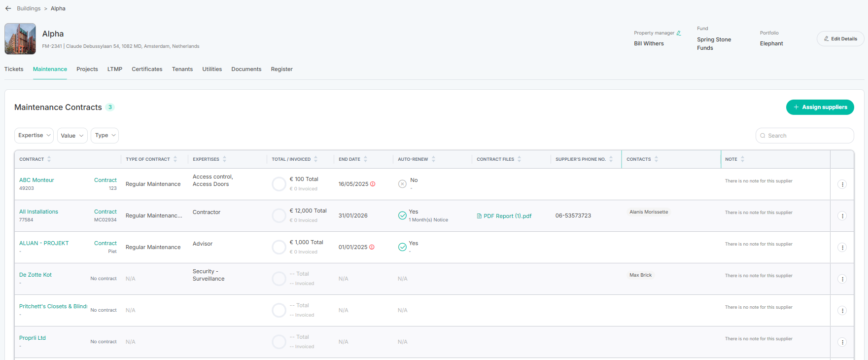Open Contract MC02934 link
The width and height of the screenshot is (868, 360).
tap(105, 212)
